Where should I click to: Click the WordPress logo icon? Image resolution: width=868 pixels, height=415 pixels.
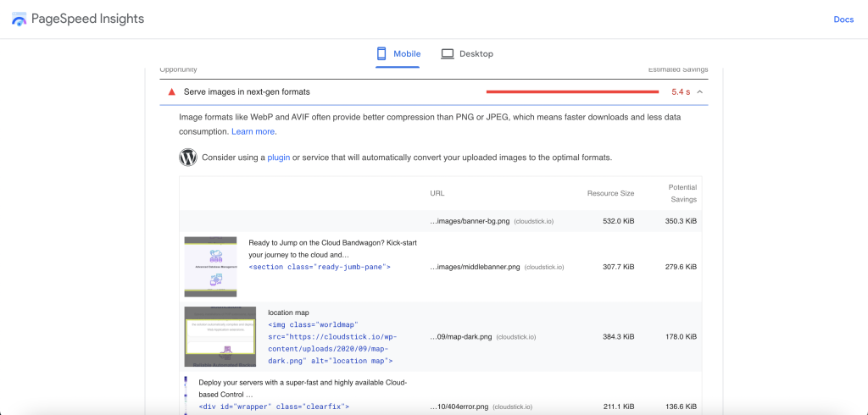coord(188,158)
